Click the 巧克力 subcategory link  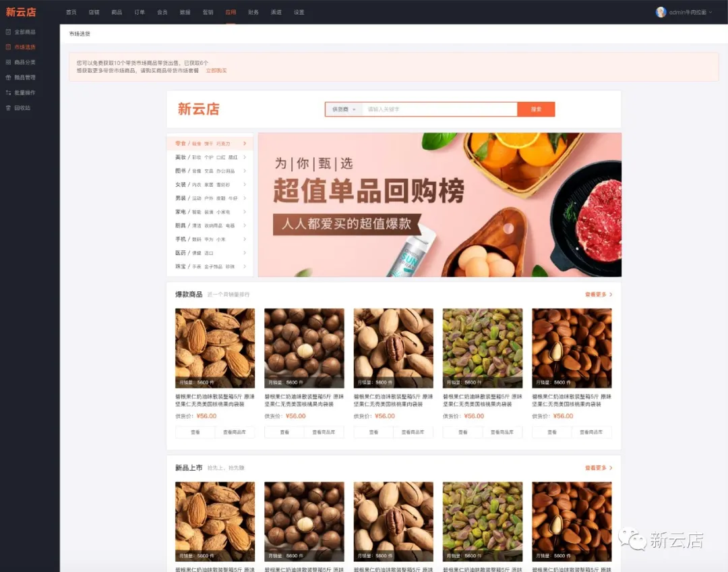(223, 144)
